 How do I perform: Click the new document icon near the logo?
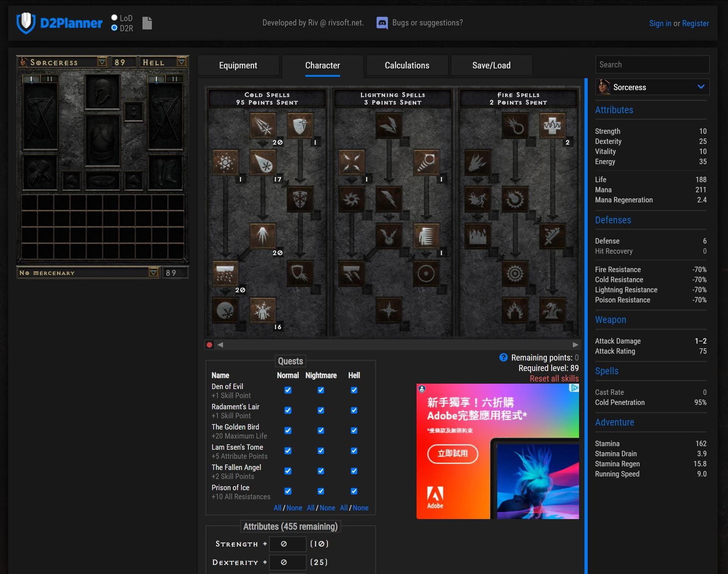(147, 23)
